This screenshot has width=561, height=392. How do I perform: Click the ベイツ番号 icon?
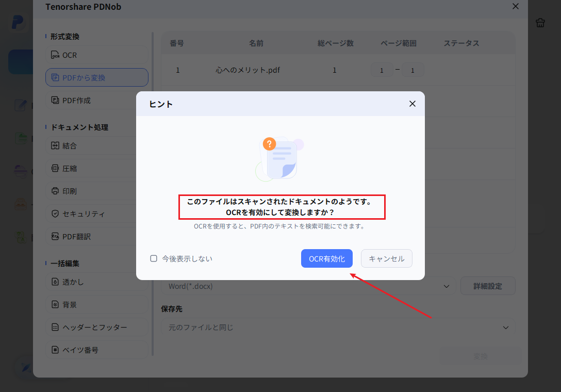pyautogui.click(x=55, y=350)
